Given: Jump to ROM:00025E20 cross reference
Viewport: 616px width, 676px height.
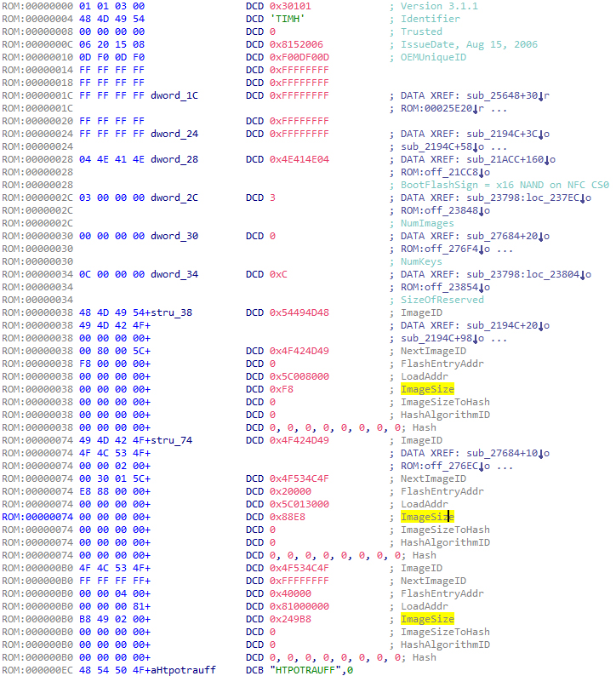Looking at the screenshot, I should 436,108.
